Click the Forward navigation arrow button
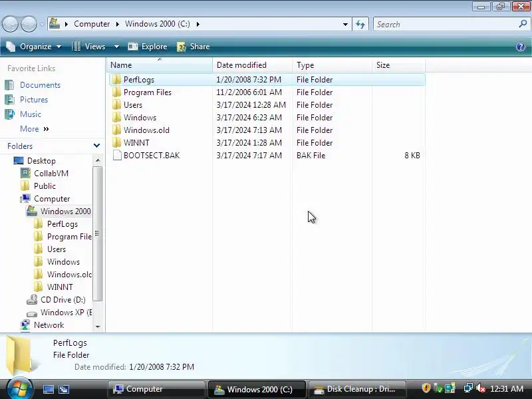 pos(29,25)
